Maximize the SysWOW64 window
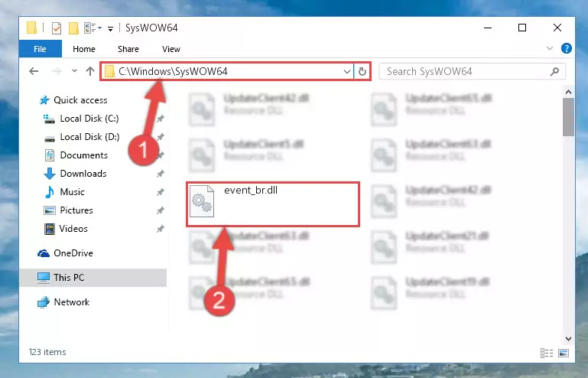This screenshot has width=588, height=378. coord(522,28)
